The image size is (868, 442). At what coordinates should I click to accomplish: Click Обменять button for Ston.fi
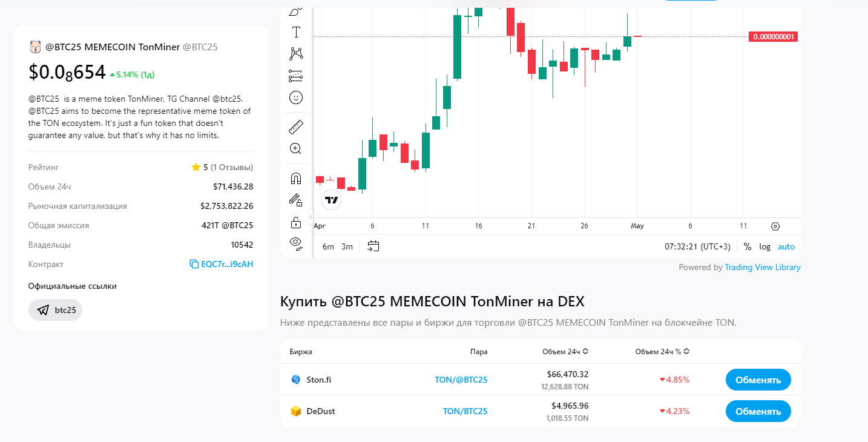point(758,380)
